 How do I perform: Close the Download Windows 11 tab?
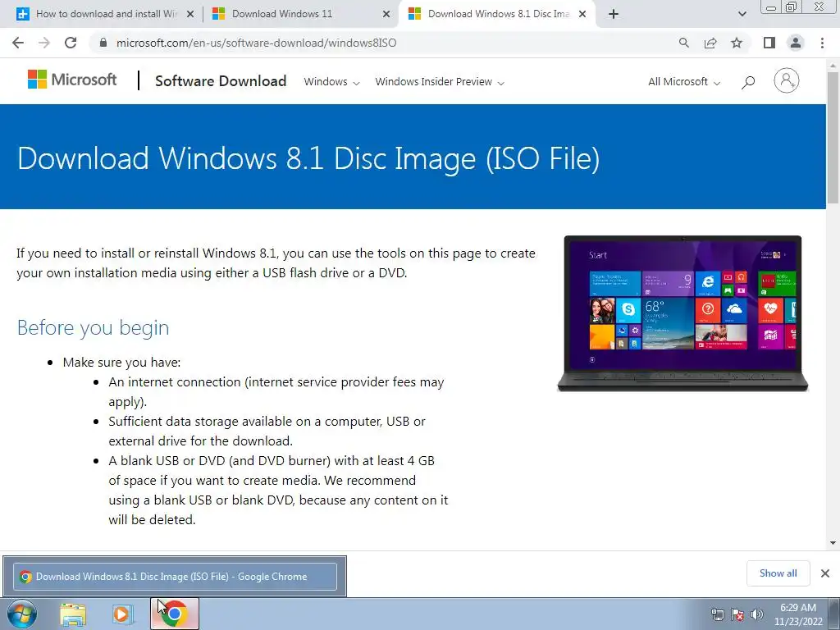[x=386, y=14]
